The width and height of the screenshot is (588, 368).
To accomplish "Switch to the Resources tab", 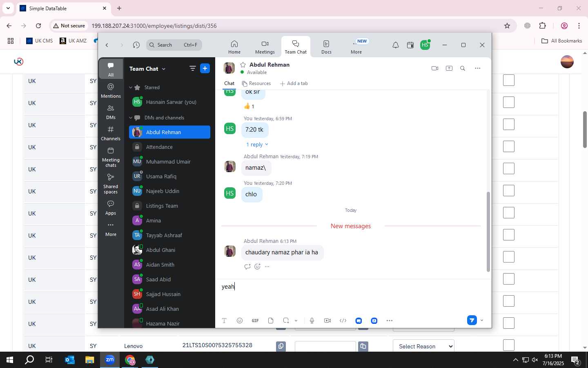I will point(256,83).
